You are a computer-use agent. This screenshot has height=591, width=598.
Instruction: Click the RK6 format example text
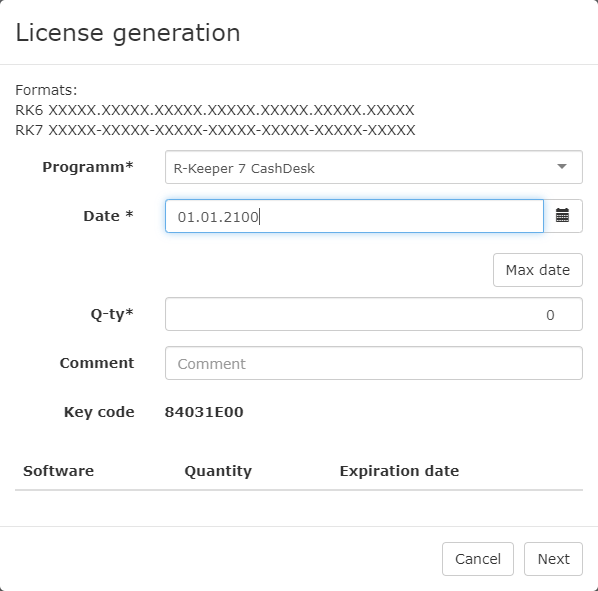pyautogui.click(x=215, y=110)
